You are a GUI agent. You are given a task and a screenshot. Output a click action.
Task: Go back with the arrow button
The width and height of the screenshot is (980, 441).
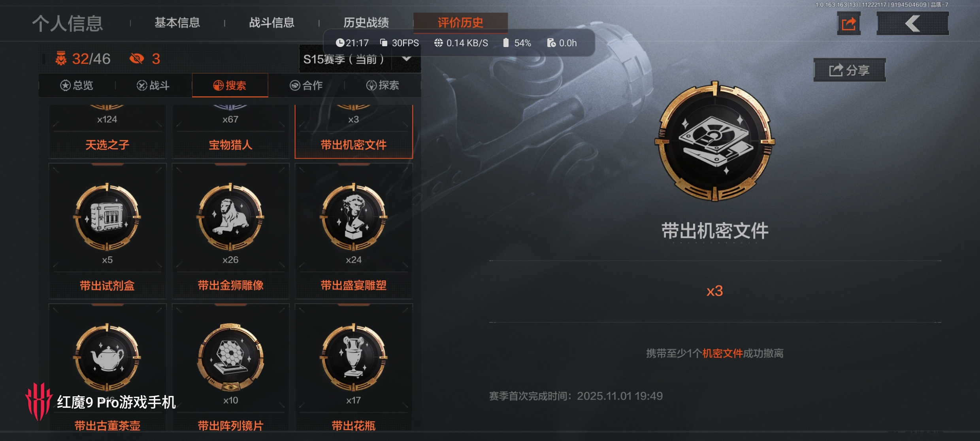(x=912, y=24)
